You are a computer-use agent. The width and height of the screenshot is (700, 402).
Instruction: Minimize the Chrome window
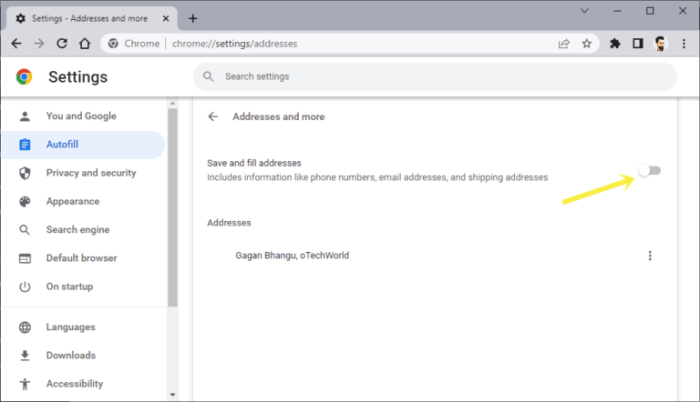(x=617, y=11)
